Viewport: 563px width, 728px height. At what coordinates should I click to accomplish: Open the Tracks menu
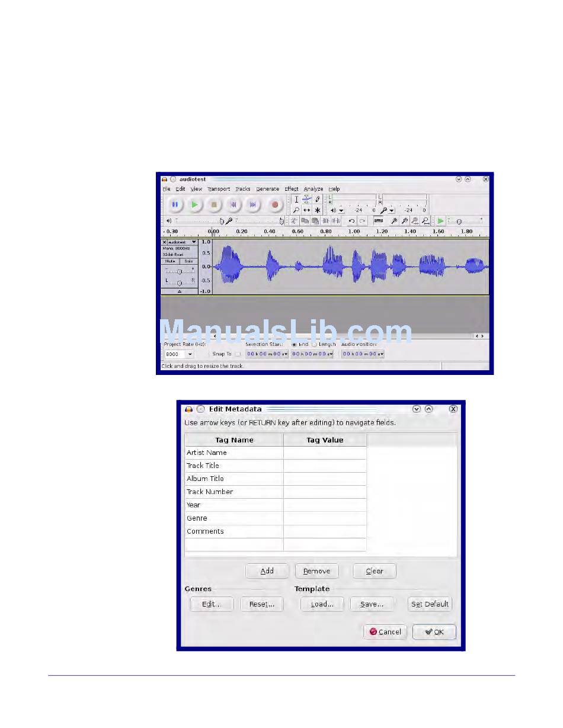[243, 189]
